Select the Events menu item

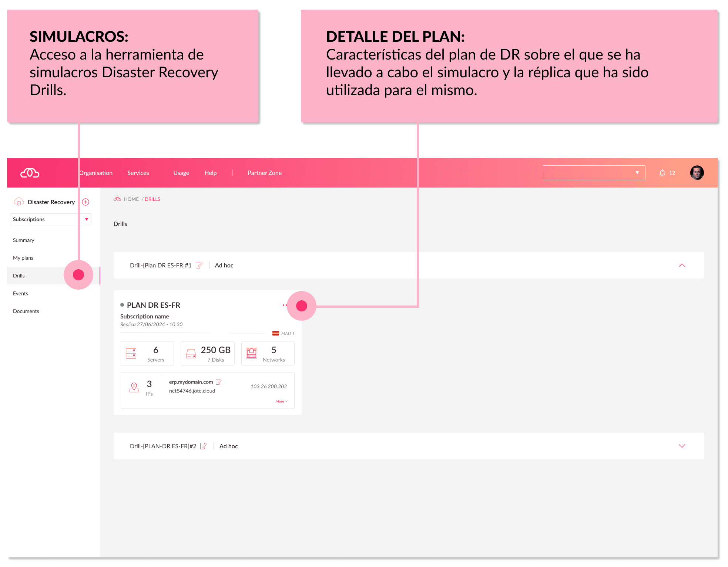[x=21, y=292]
